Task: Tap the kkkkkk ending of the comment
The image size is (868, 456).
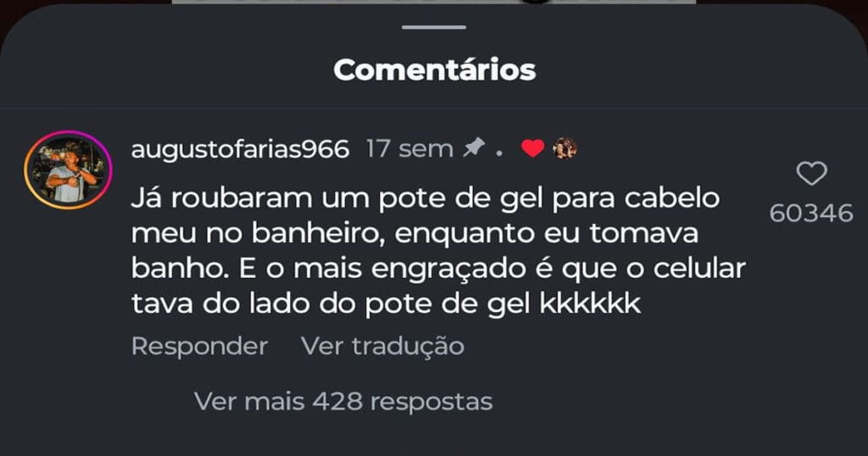Action: pyautogui.click(x=590, y=303)
